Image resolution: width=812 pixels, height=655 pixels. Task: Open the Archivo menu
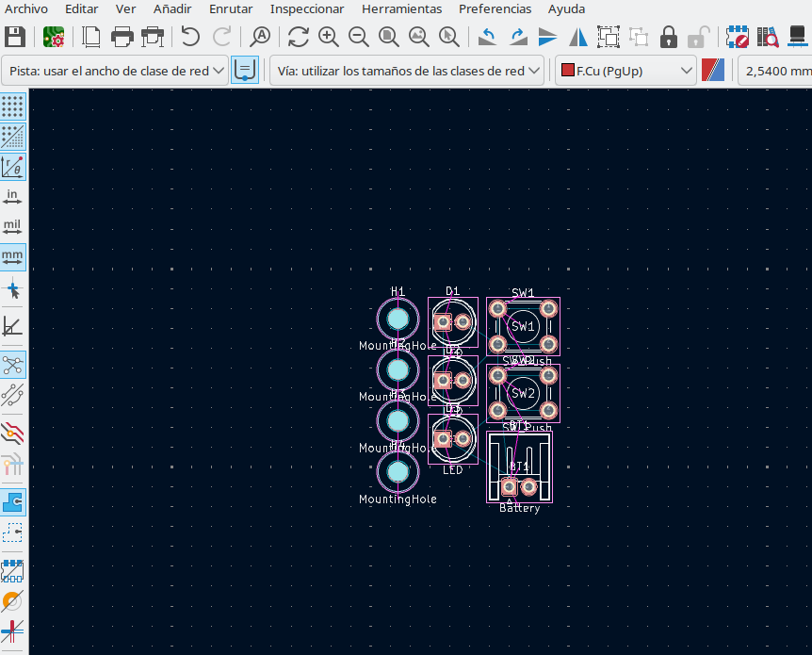(26, 8)
